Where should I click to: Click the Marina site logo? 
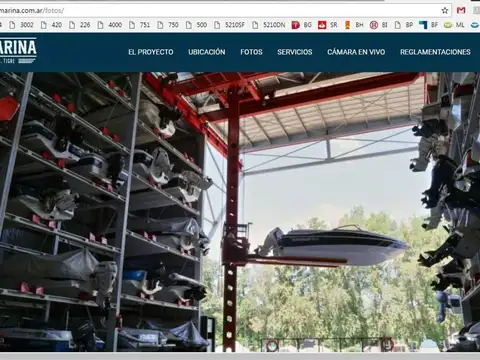[x=18, y=51]
